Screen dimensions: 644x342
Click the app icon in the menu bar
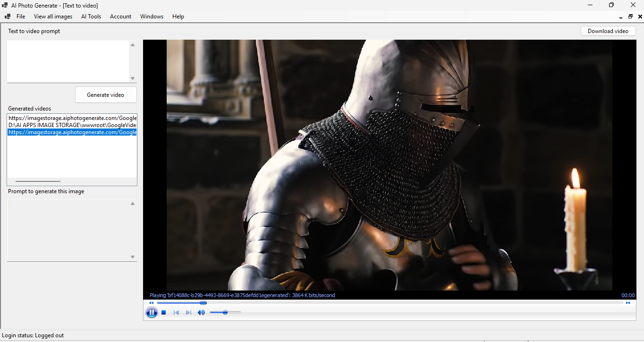tap(8, 17)
